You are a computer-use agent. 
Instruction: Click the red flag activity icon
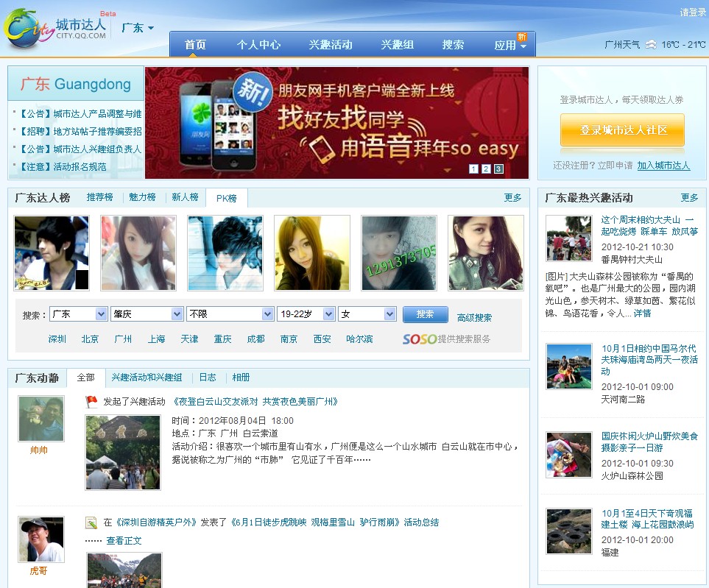[x=91, y=402]
